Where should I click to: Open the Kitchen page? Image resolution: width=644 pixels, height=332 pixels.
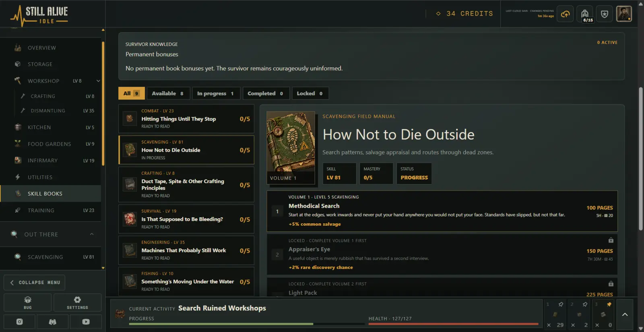51,127
